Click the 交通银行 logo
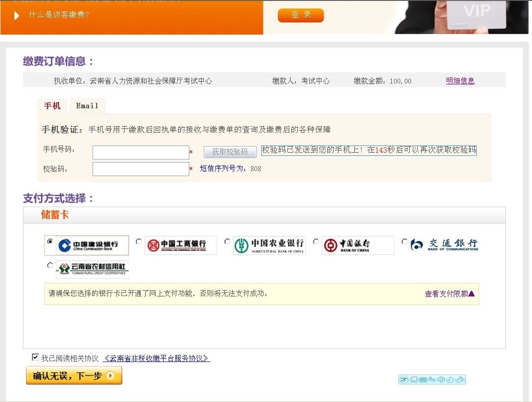This screenshot has width=532, height=402. tap(444, 244)
